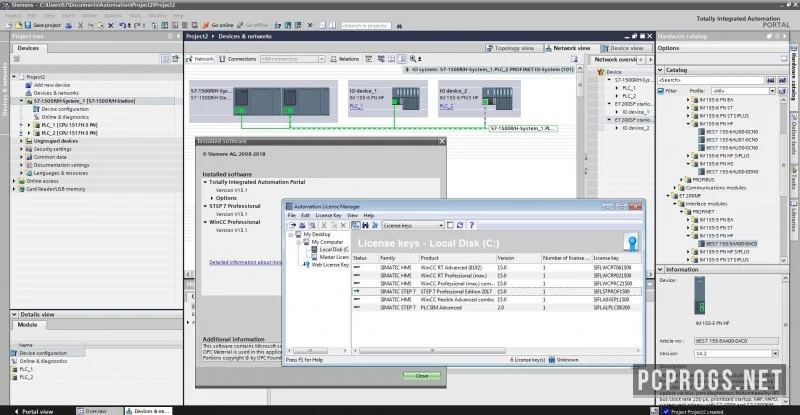Collapse the My Desktop node in license tree
The height and width of the screenshot is (415, 800).
pos(291,234)
